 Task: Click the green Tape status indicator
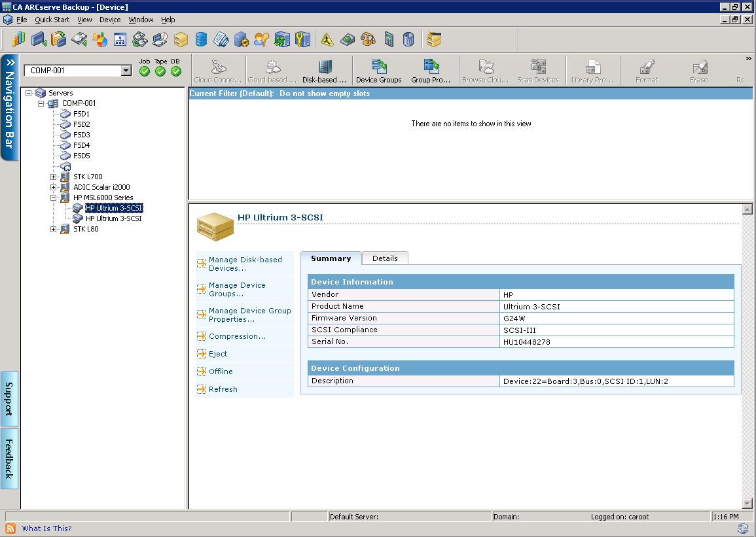(x=160, y=73)
